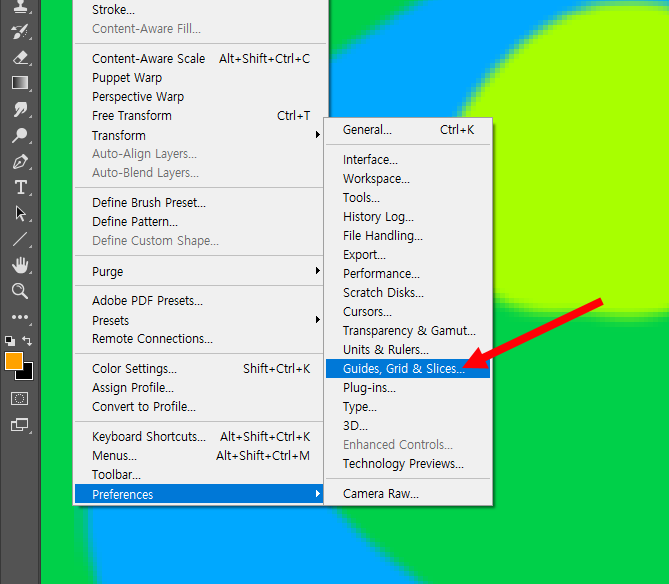The width and height of the screenshot is (669, 584).
Task: Swap foreground and background colors
Action: click(27, 340)
